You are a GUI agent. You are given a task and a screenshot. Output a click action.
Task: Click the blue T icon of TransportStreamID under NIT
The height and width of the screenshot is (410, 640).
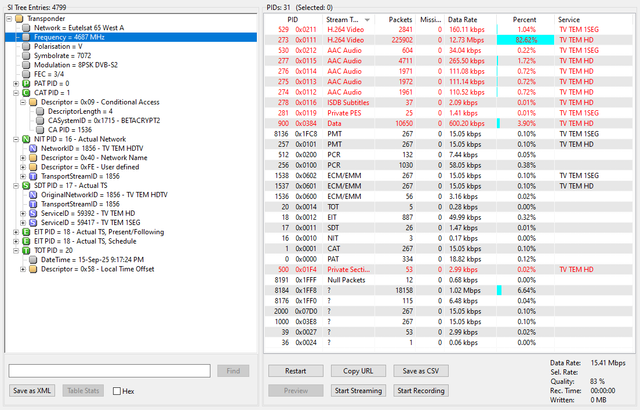click(x=33, y=176)
